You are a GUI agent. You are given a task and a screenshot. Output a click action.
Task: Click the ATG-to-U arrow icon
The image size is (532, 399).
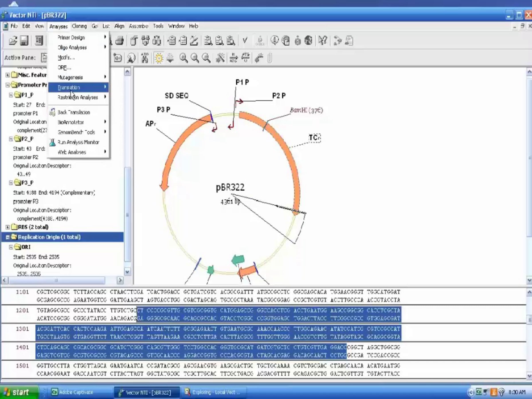pyautogui.click(x=245, y=58)
